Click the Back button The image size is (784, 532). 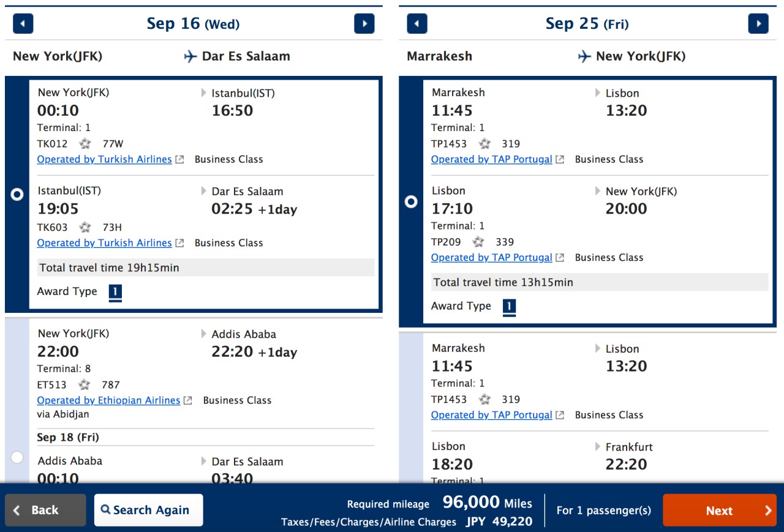(x=45, y=510)
